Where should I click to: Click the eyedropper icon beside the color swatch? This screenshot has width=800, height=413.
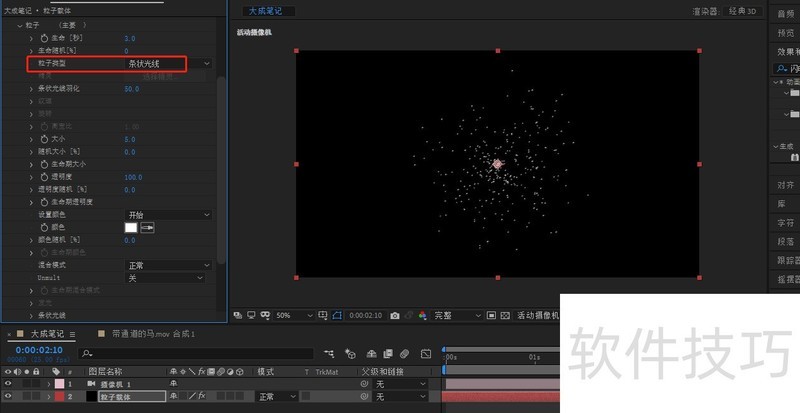(147, 228)
